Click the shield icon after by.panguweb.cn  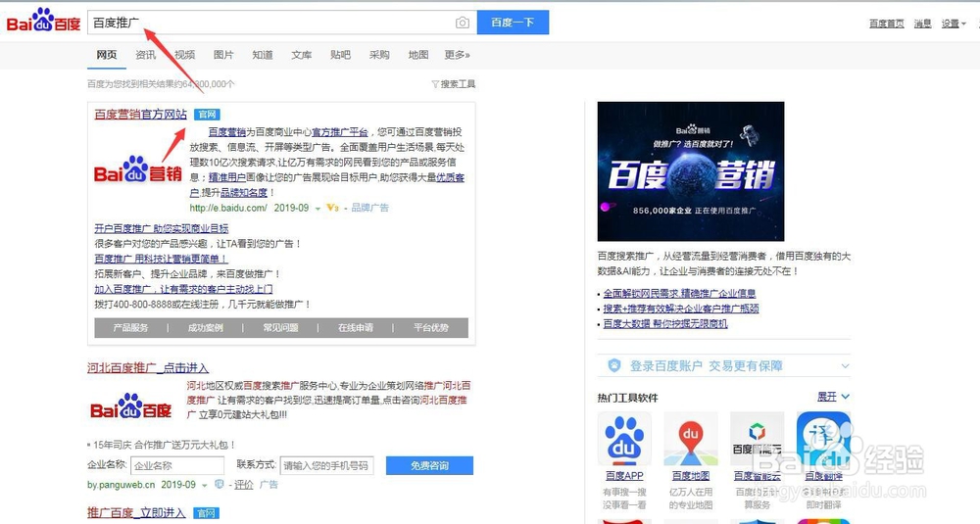[x=219, y=485]
